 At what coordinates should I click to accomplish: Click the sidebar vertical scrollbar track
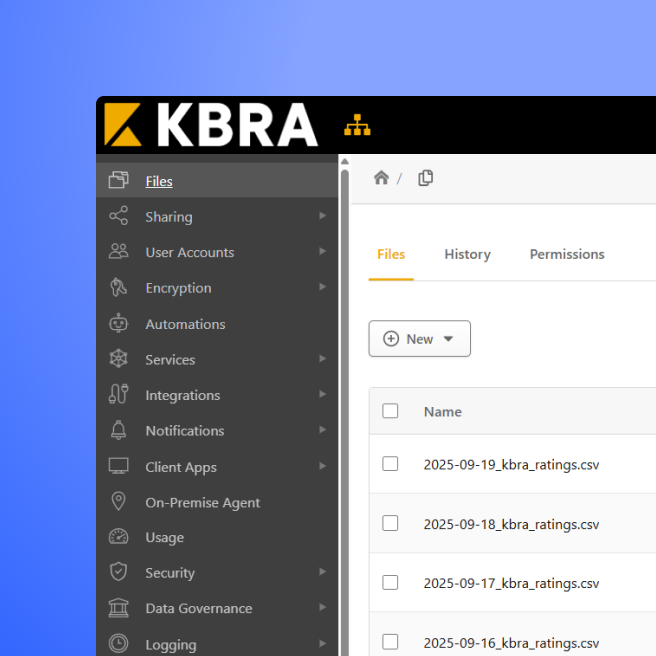tap(345, 412)
